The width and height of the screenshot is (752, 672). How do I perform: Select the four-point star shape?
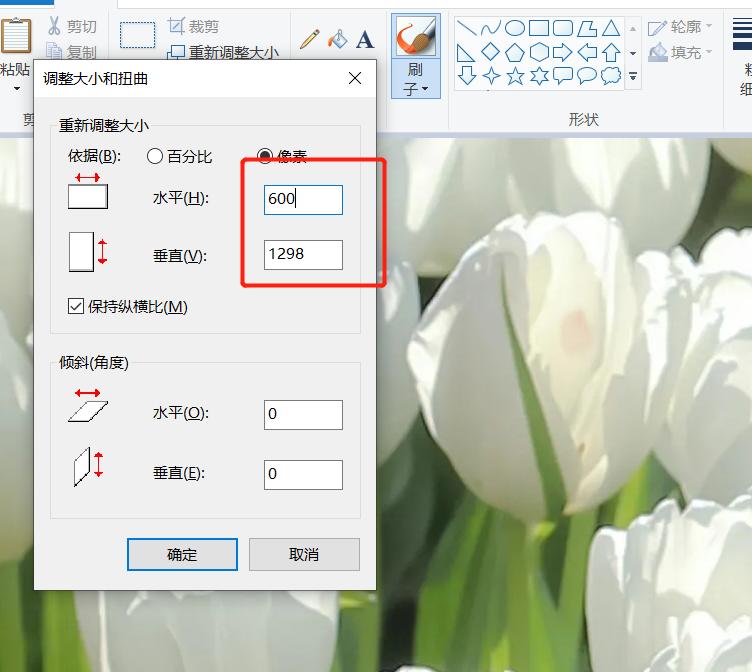(x=491, y=76)
